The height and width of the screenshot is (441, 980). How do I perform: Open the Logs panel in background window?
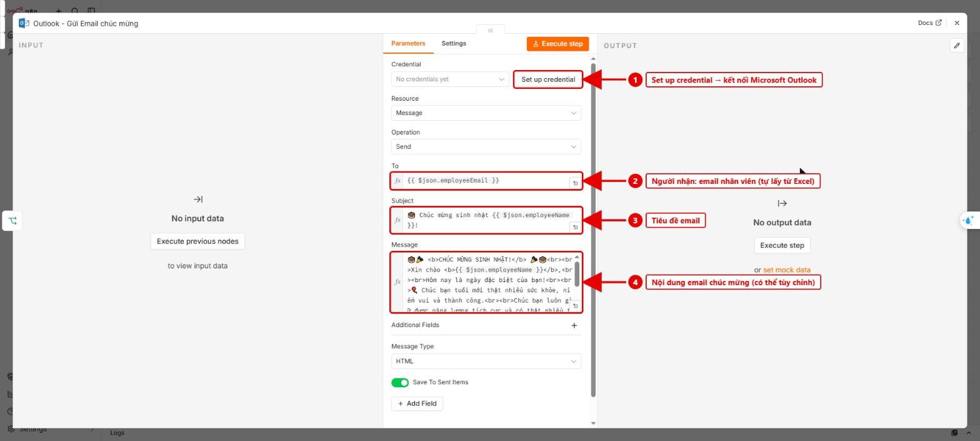117,433
